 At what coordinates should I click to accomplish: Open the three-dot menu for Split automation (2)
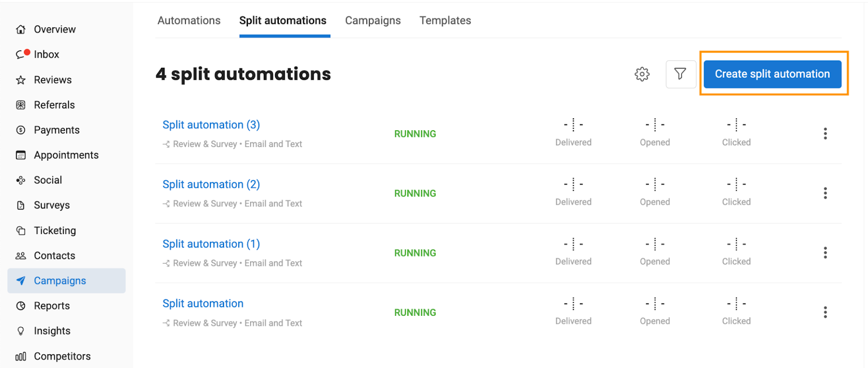click(x=825, y=193)
